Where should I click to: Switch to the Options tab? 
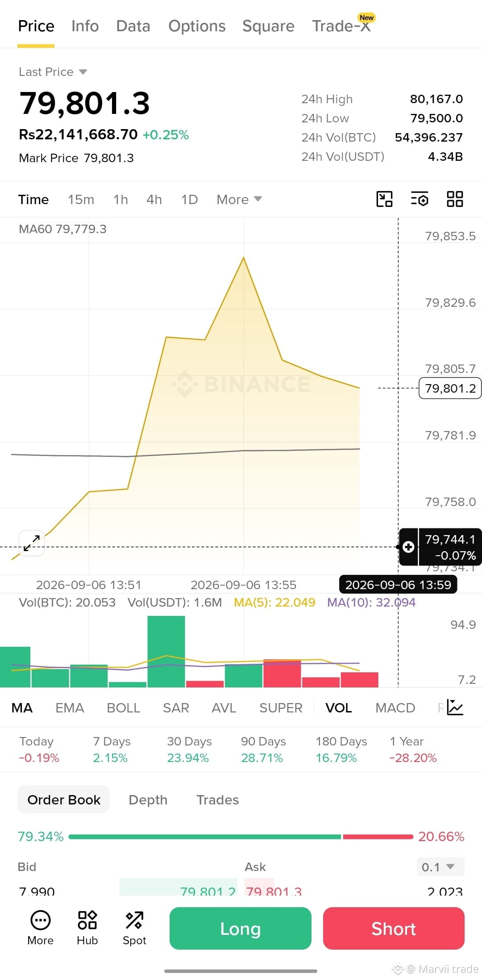197,26
